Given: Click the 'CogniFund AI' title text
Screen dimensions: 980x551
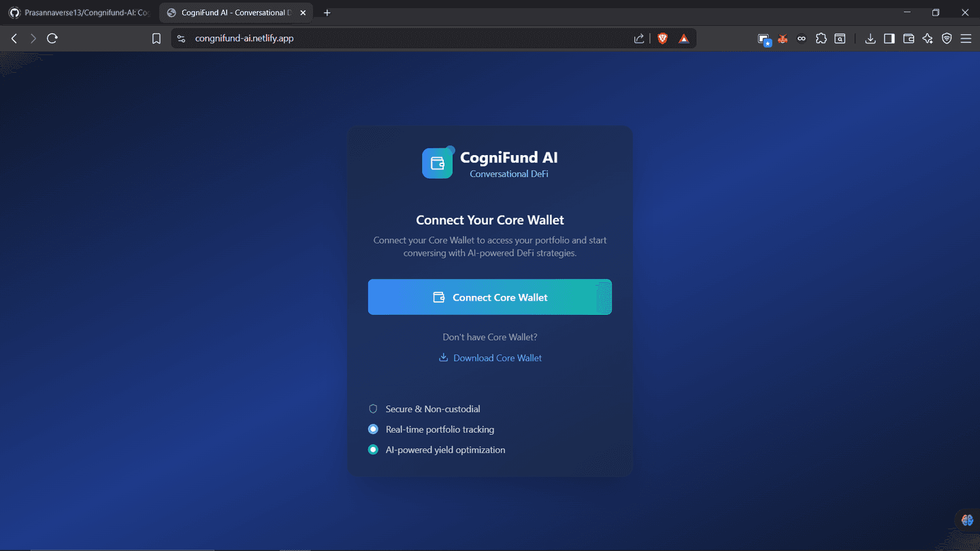Looking at the screenshot, I should [509, 158].
